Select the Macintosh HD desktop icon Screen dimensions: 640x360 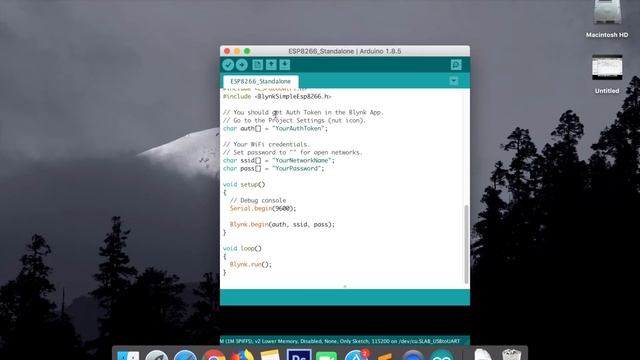(x=607, y=19)
